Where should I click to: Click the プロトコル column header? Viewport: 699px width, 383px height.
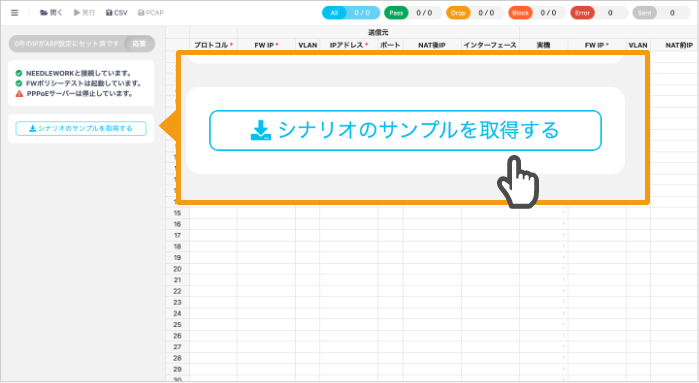click(x=214, y=45)
